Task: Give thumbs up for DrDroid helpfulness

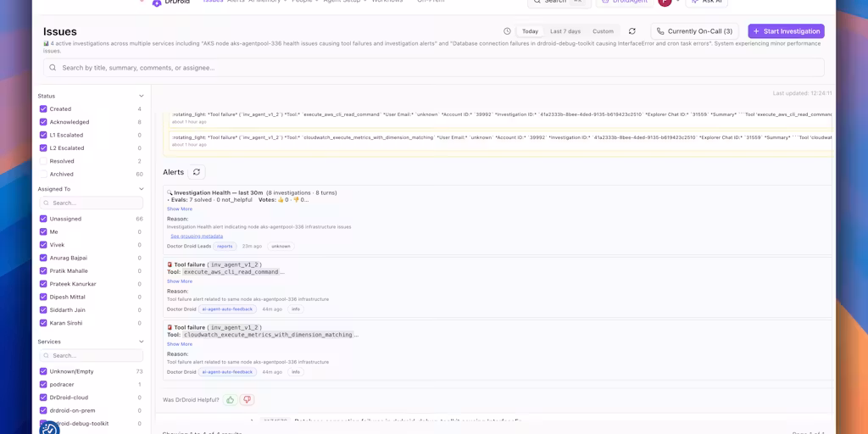Action: click(231, 400)
